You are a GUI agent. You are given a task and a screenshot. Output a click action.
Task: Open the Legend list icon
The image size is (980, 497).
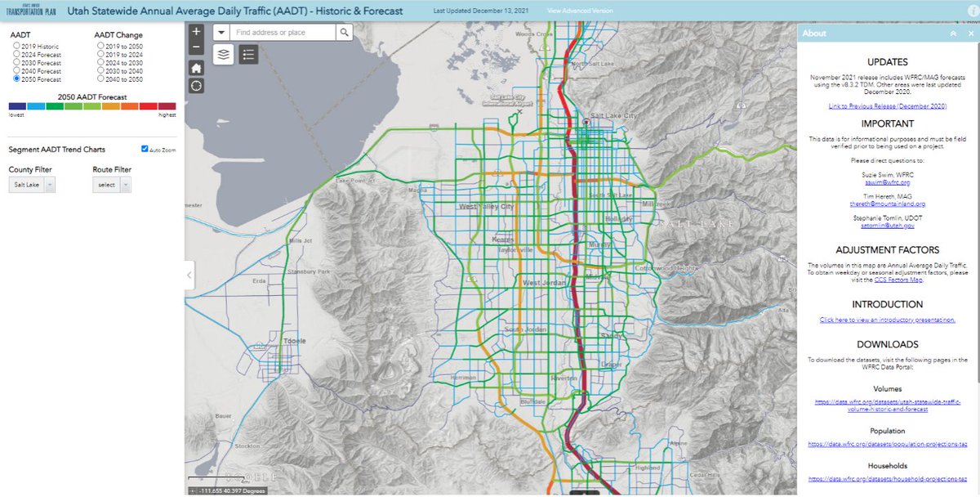[x=249, y=55]
